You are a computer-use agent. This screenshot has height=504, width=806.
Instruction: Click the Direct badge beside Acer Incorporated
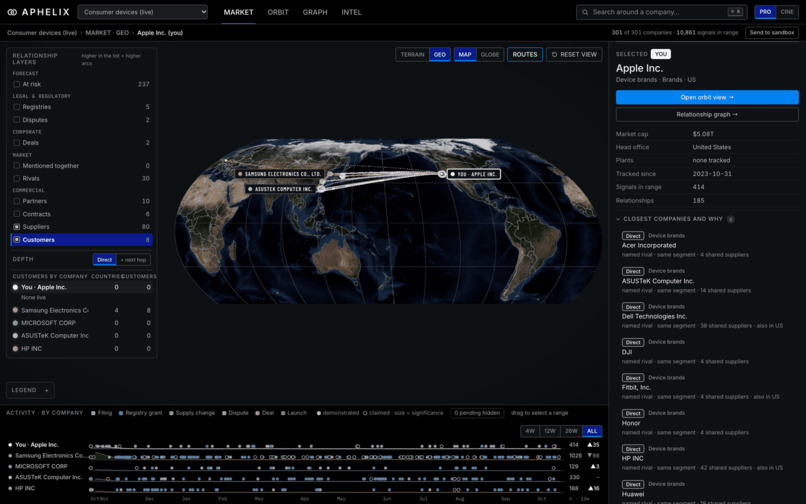coord(633,236)
